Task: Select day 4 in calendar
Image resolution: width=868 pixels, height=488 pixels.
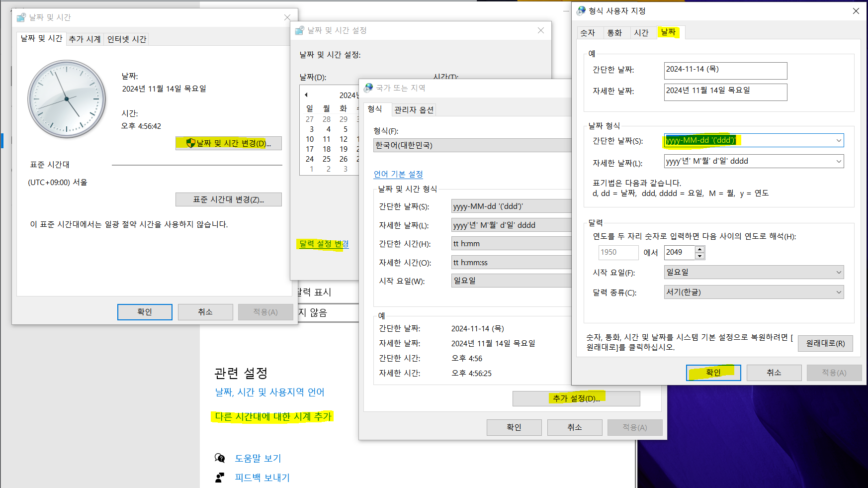Action: pyautogui.click(x=328, y=129)
